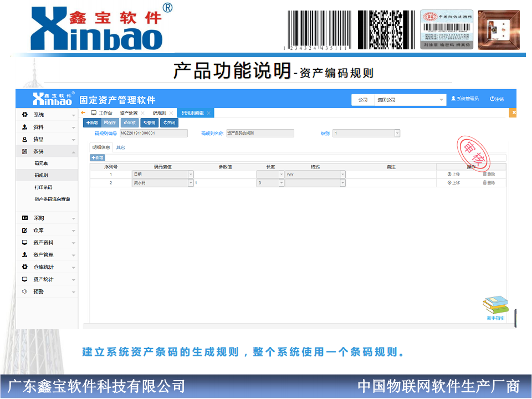Expand the 资料 sidebar menu
The width and height of the screenshot is (532, 399).
pos(47,127)
